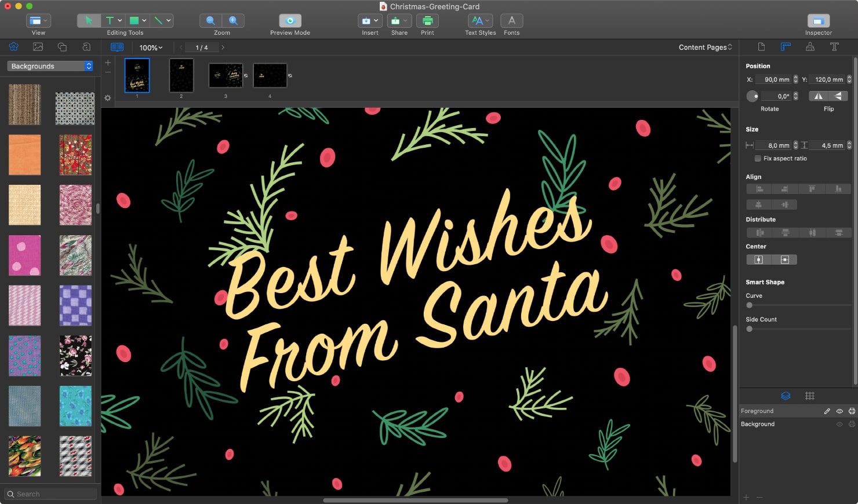858x504 pixels.
Task: Open the Backgrounds category dropdown
Action: pos(49,65)
